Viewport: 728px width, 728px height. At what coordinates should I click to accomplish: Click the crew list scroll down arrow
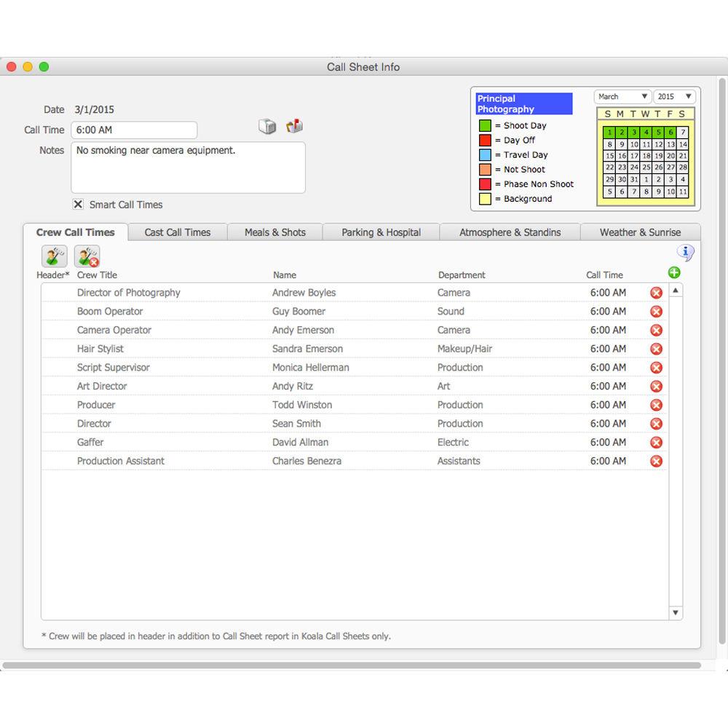click(676, 613)
